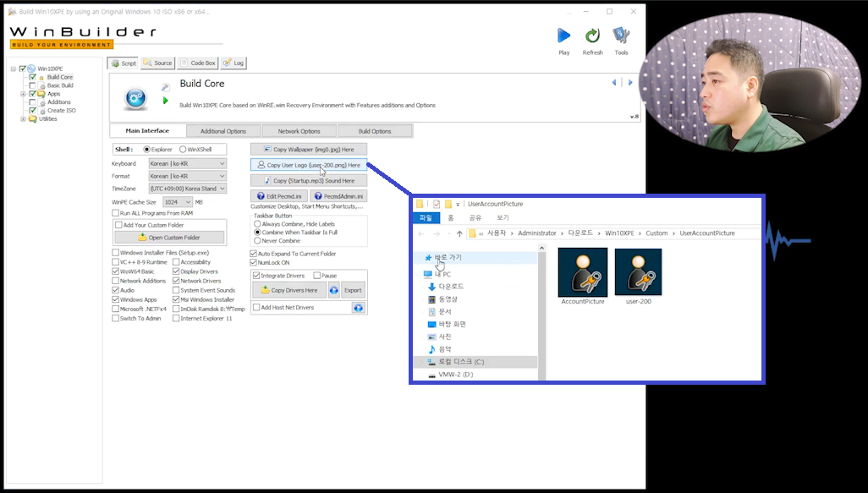Toggle Integrate Drivers checkbox

(x=256, y=276)
